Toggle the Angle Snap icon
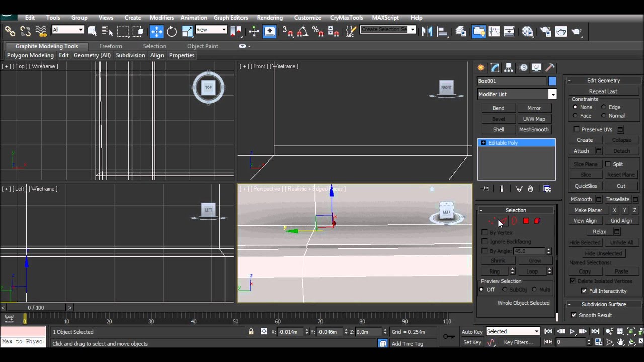This screenshot has width=644, height=362. point(302,32)
